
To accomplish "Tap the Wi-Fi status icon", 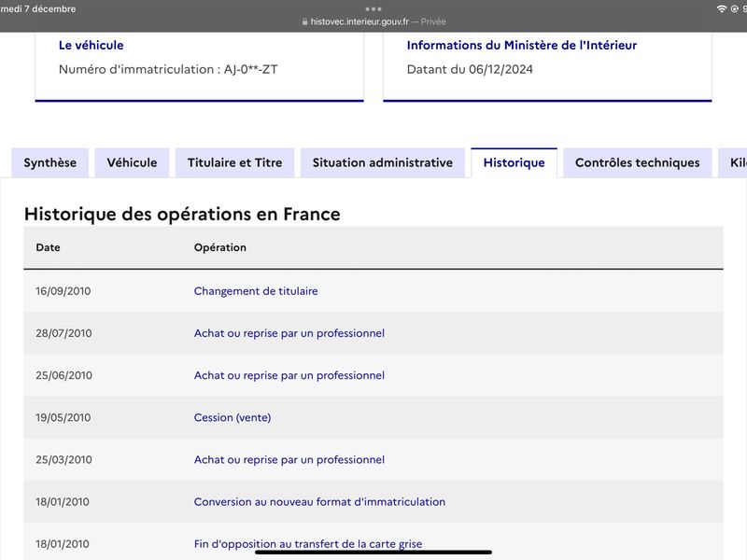I will click(722, 8).
